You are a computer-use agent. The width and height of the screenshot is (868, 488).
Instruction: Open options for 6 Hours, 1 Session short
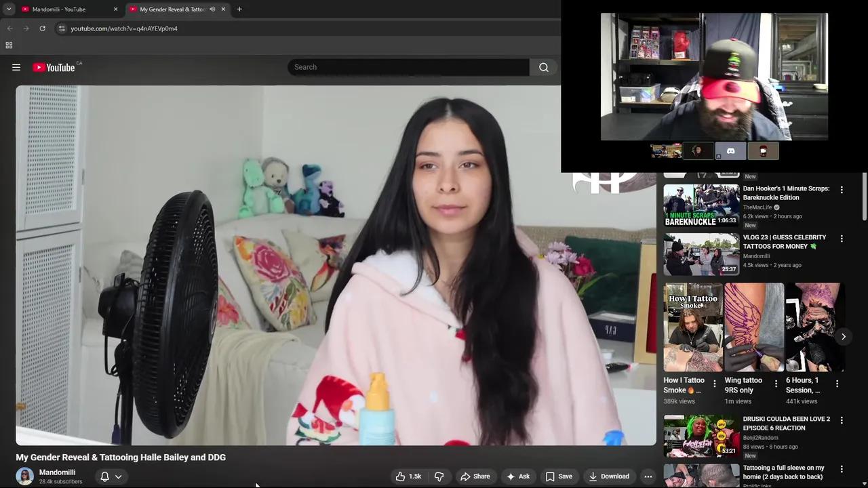click(837, 384)
